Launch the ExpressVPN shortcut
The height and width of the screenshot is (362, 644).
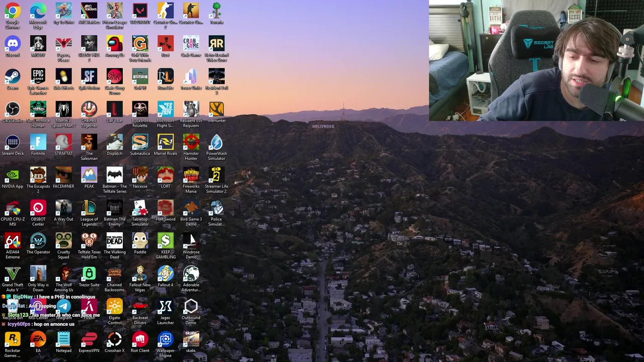[x=89, y=339]
